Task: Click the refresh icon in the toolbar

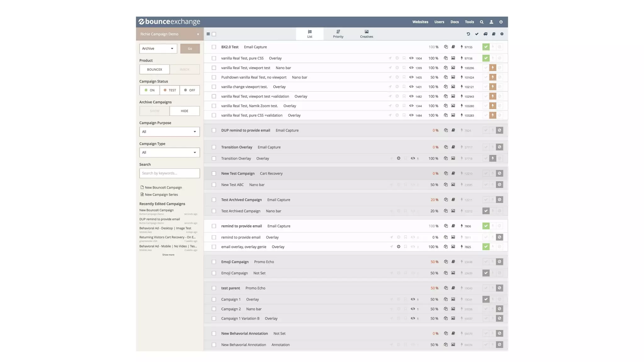Action: (468, 34)
